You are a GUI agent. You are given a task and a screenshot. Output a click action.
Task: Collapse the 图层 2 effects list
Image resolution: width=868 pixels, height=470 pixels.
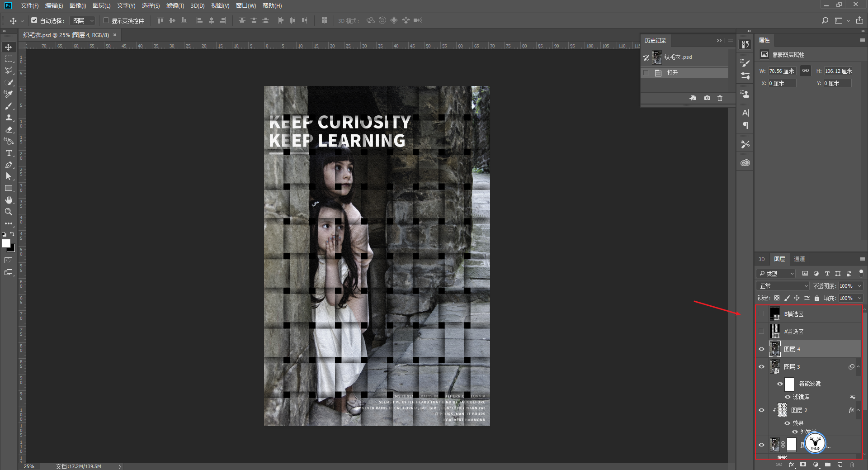858,410
